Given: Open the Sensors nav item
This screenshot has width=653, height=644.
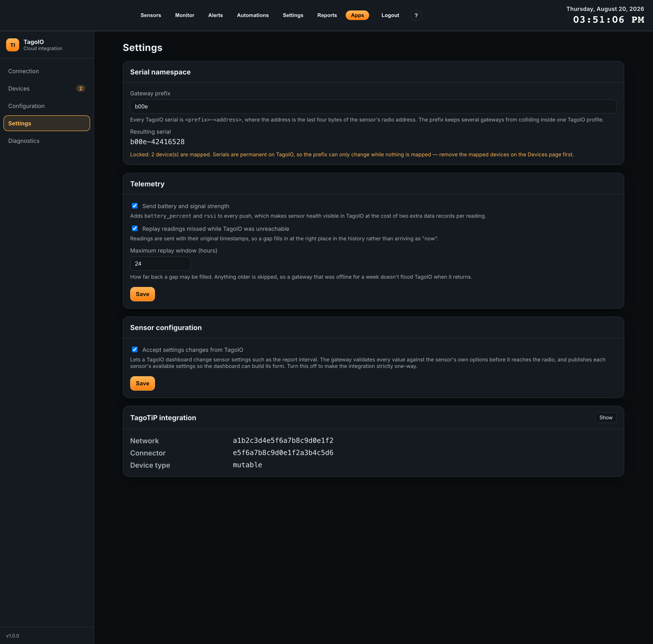Looking at the screenshot, I should [x=151, y=15].
